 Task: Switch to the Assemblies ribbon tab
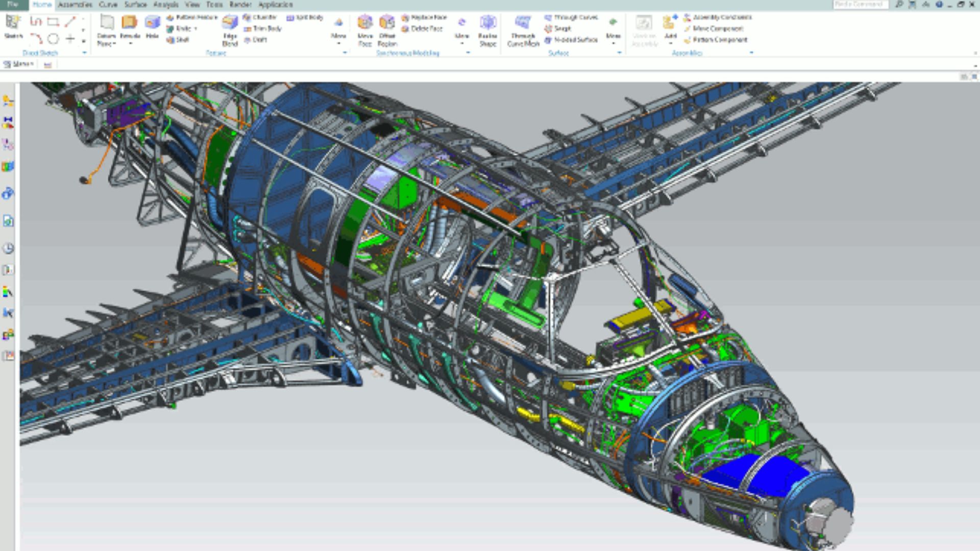75,5
